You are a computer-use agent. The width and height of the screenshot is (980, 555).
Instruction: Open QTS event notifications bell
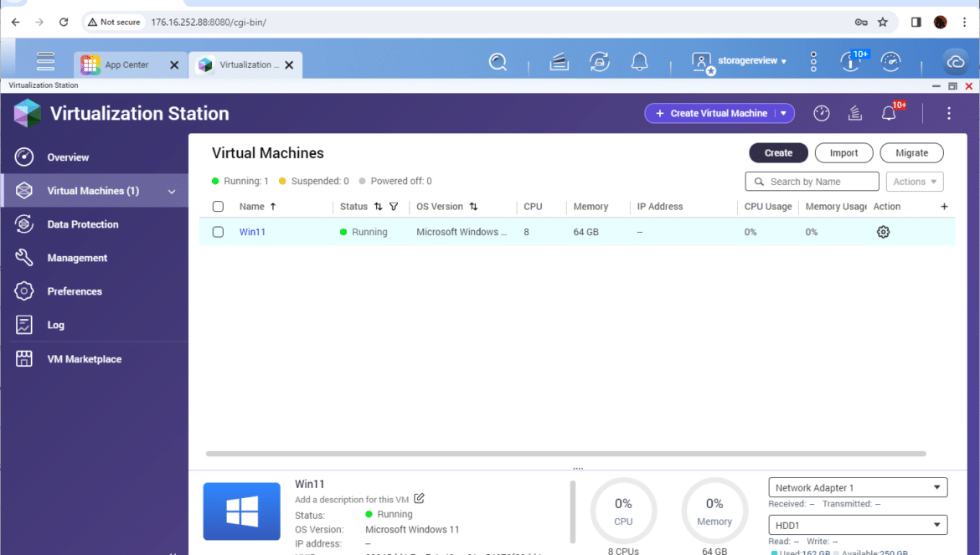click(639, 62)
